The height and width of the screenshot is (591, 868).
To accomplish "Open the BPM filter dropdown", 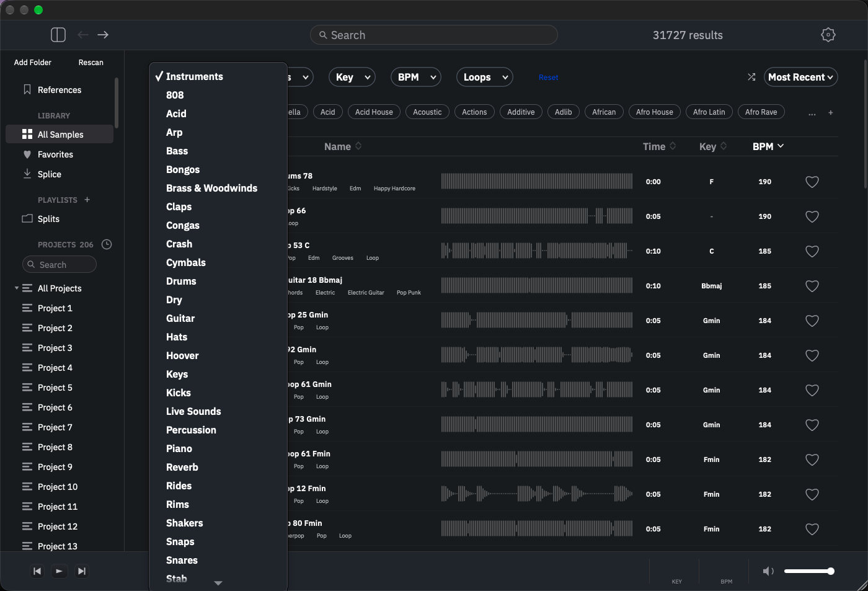I will 416,77.
